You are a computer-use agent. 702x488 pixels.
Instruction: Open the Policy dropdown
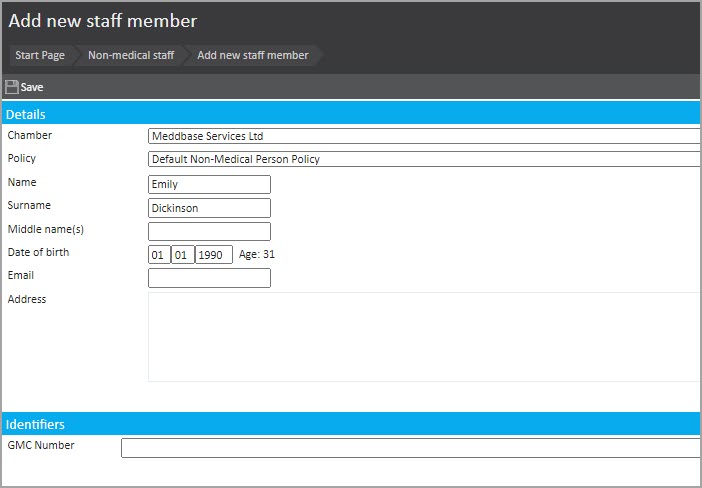coord(424,159)
